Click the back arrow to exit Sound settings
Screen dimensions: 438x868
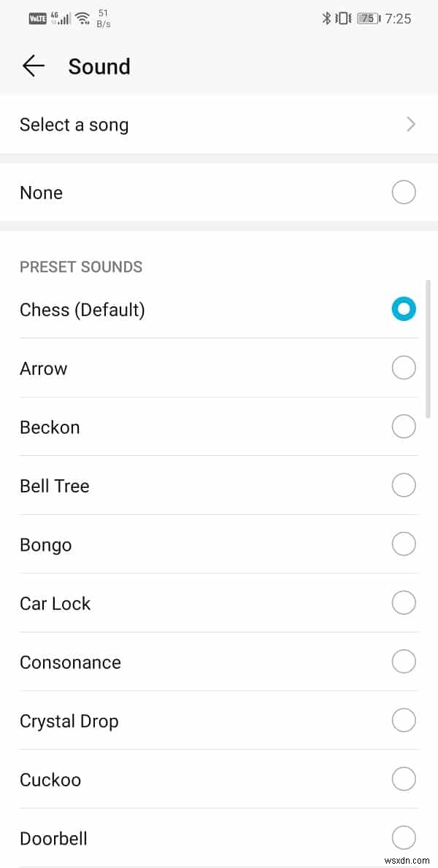point(33,66)
